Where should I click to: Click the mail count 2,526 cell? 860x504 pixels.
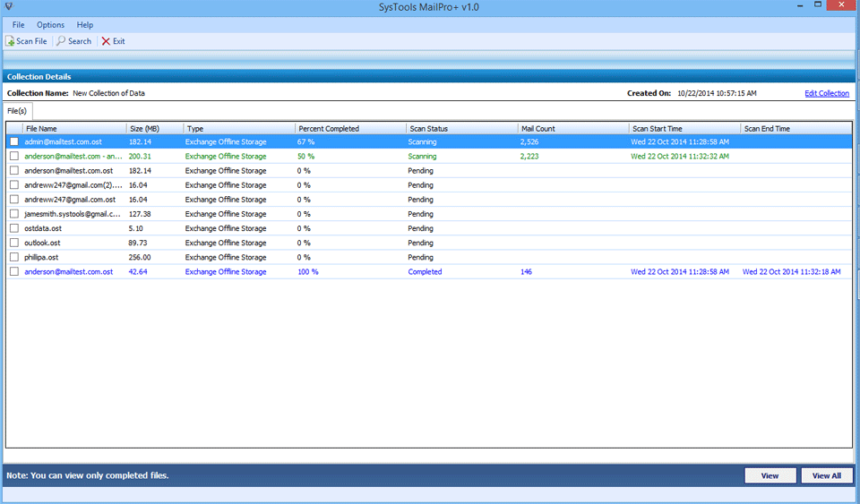click(x=529, y=141)
